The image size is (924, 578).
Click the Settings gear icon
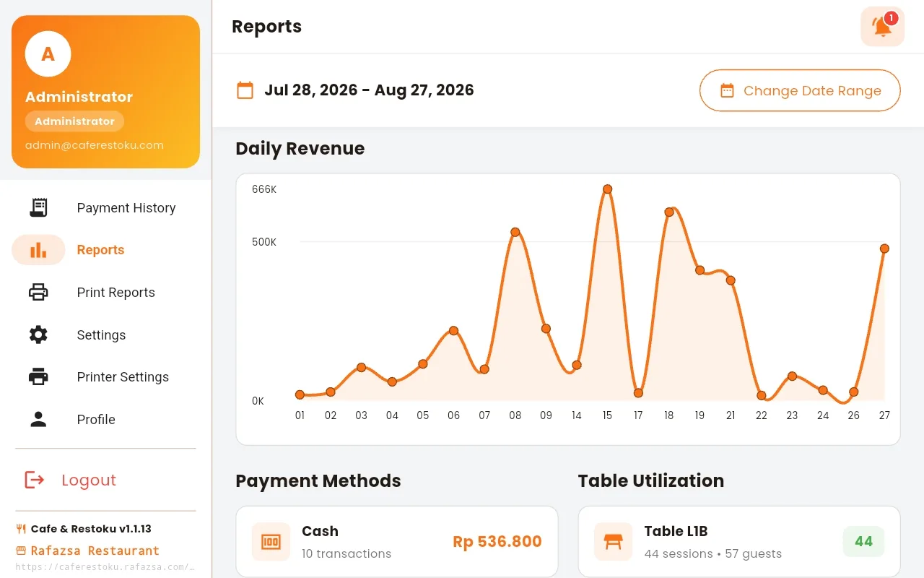38,335
